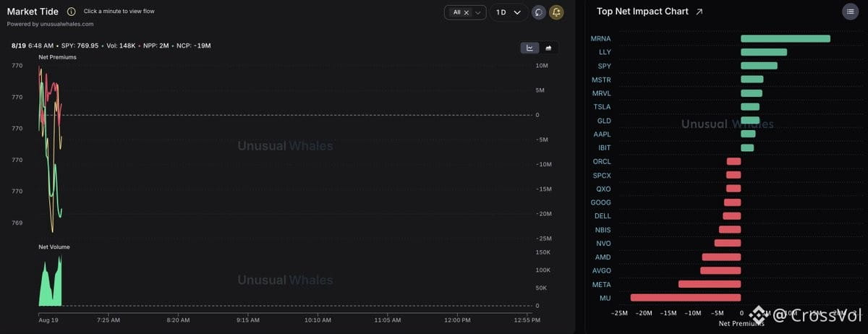
Task: Click the SPY: 769.95 stat text
Action: pos(81,46)
